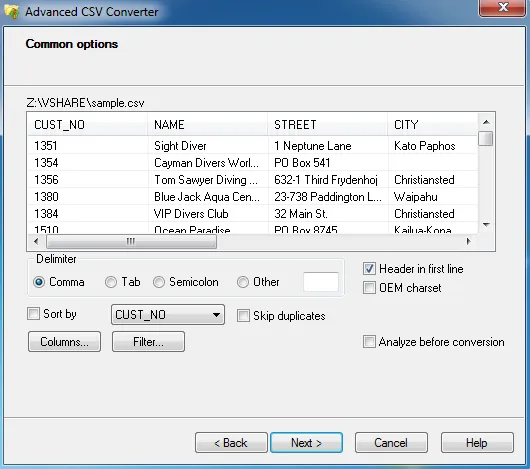Image resolution: width=530 pixels, height=469 pixels.
Task: Click the preview table's scroll up arrow
Action: pos(486,122)
